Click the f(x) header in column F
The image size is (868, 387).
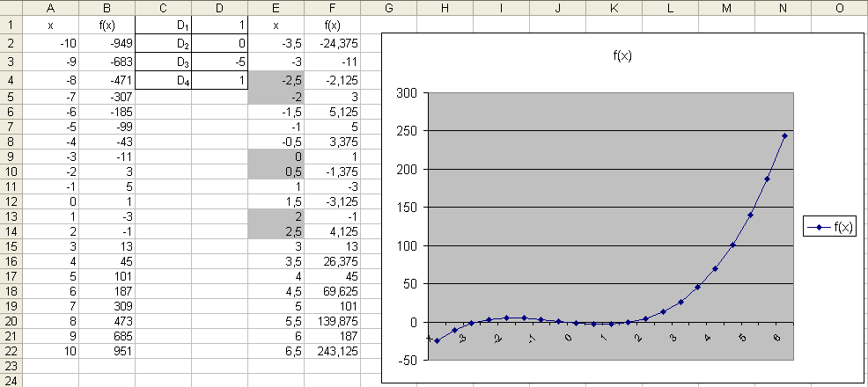tap(332, 25)
